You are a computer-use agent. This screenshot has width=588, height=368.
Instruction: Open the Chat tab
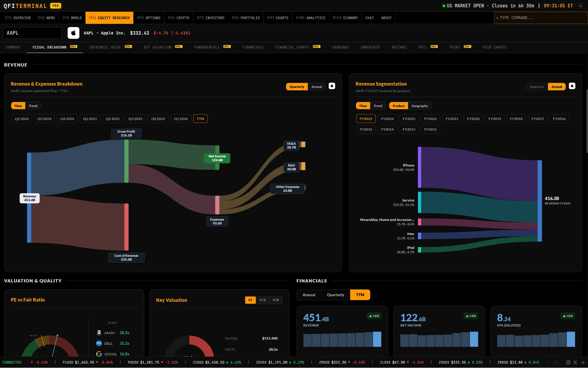pos(370,18)
